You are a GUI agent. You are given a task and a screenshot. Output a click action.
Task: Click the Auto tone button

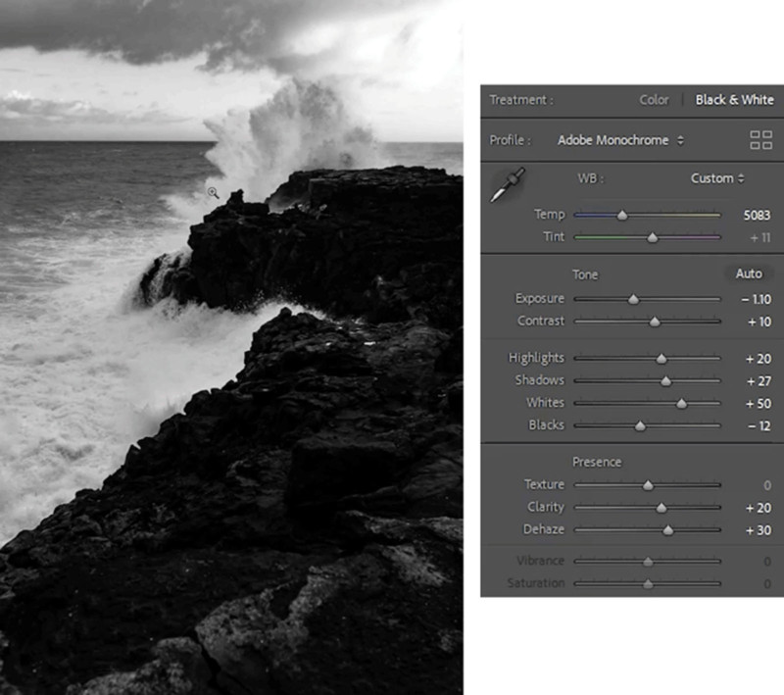[x=749, y=274]
